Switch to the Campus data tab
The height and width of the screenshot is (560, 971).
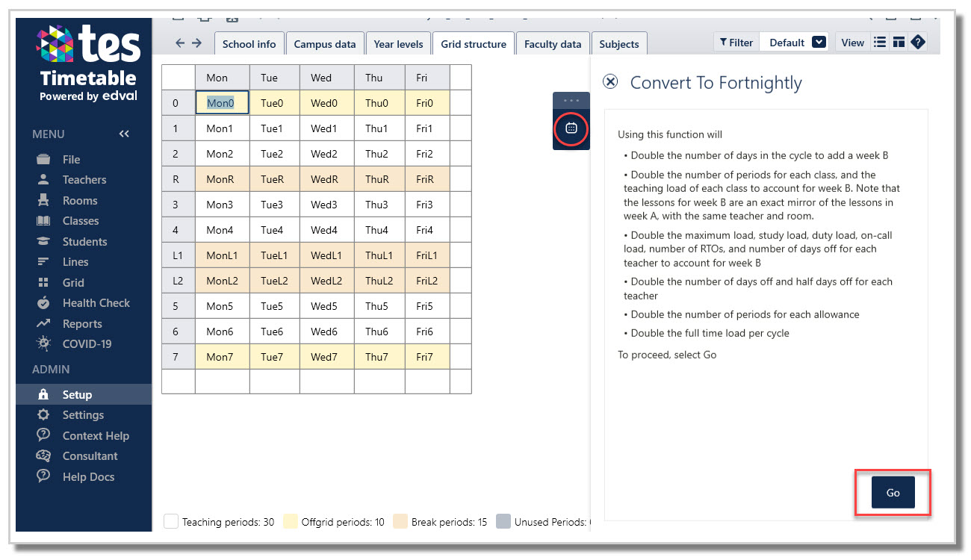click(325, 44)
